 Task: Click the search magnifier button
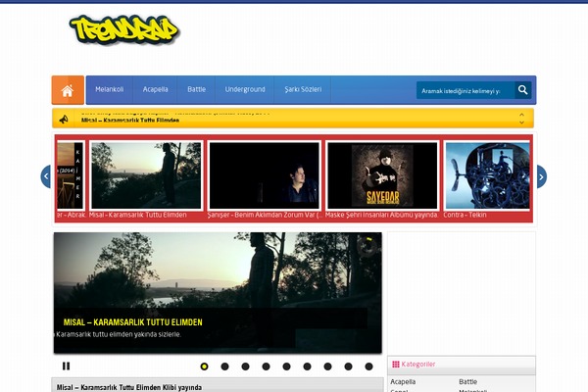point(523,90)
